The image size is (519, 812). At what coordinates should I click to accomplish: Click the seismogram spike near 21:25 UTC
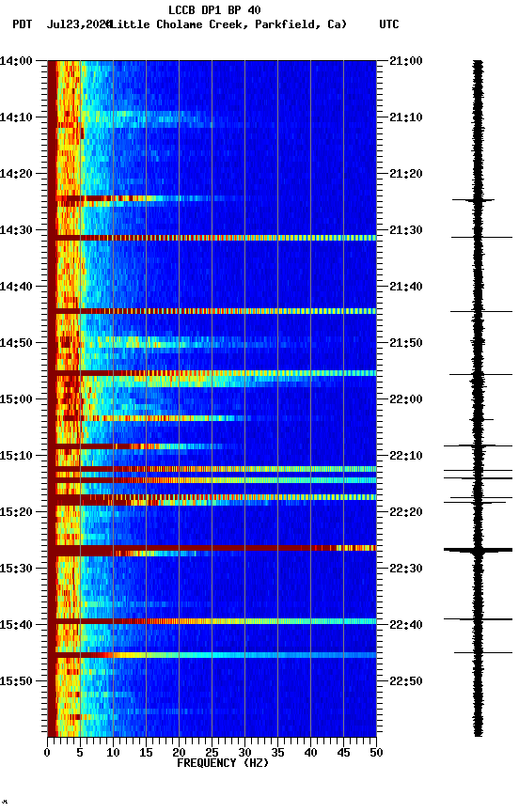coord(473,200)
